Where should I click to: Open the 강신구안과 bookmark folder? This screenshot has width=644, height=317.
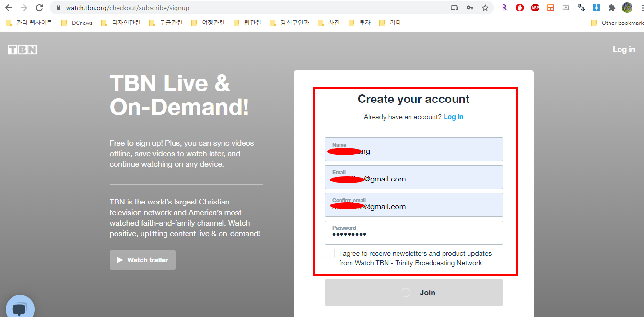click(290, 23)
